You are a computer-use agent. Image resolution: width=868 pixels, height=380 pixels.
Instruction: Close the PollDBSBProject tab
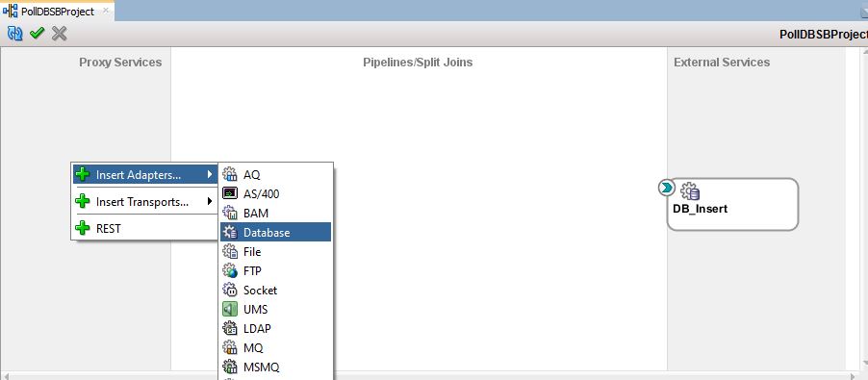click(x=106, y=11)
